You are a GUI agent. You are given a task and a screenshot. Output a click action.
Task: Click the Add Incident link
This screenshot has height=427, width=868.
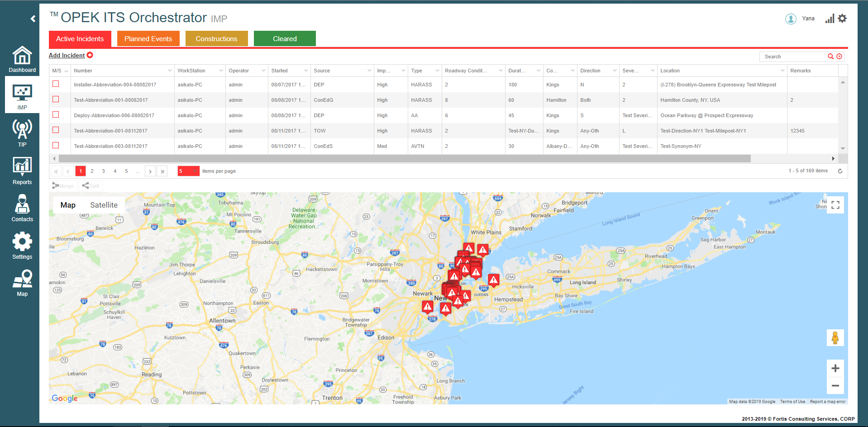point(67,55)
